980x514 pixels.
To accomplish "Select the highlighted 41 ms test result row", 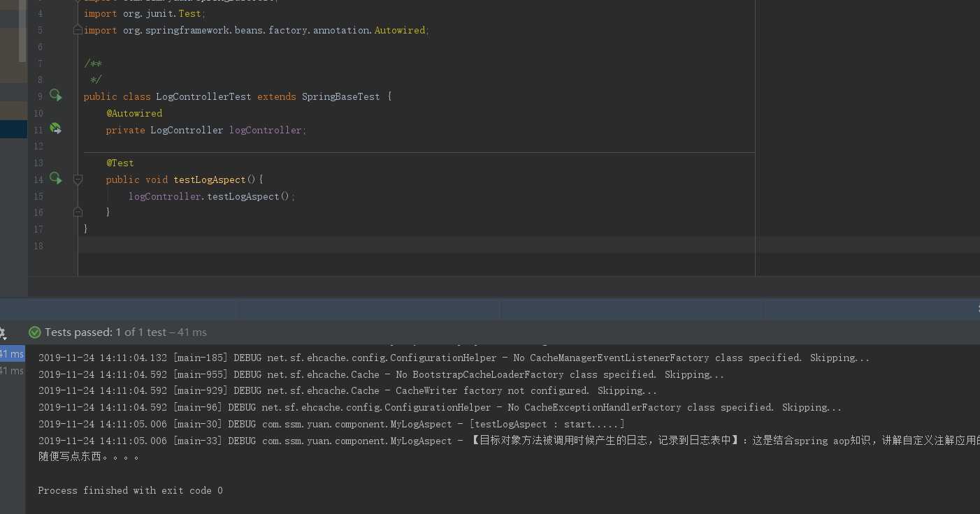I will (x=12, y=354).
